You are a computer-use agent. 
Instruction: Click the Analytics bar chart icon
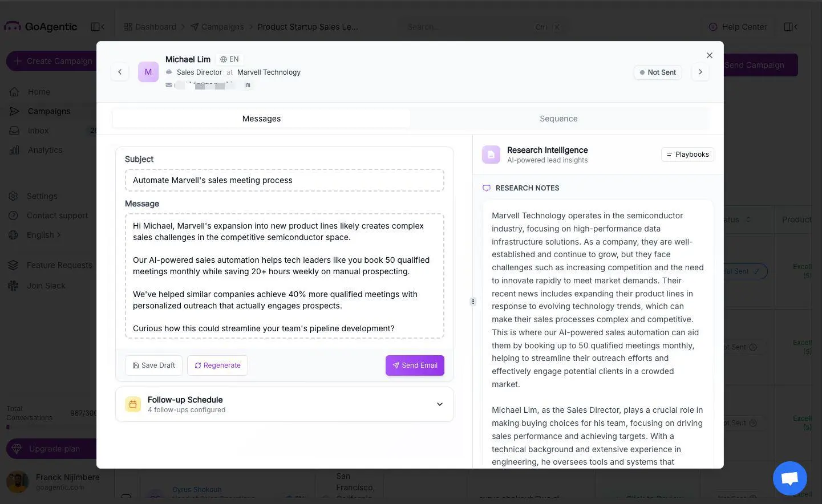15,150
